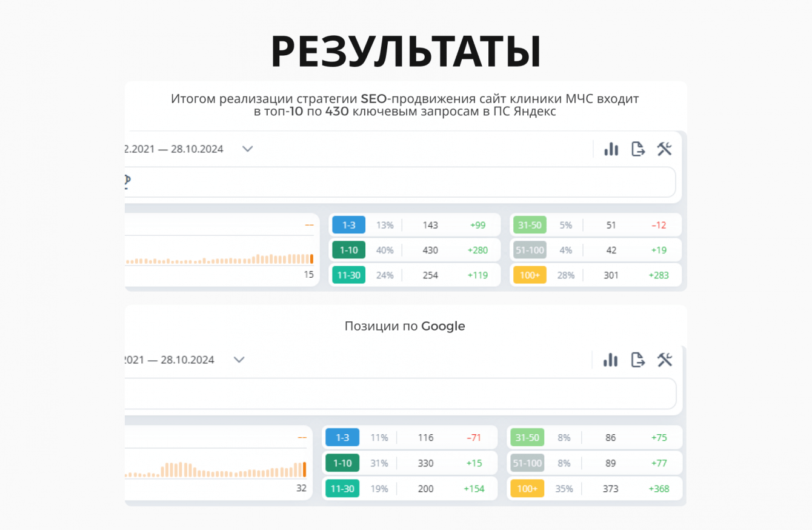The image size is (812, 530).
Task: Open the tools icon in the Google panel
Action: pos(665,360)
